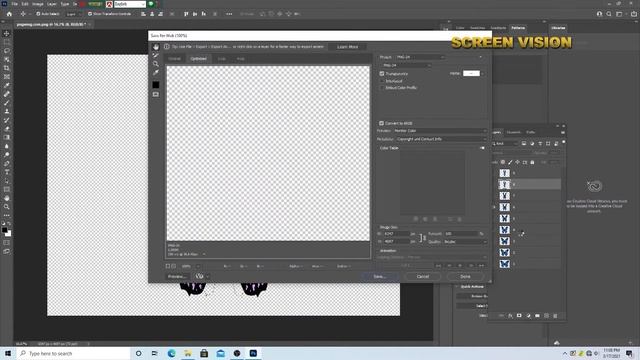The width and height of the screenshot is (640, 360).
Task: Switch to the Original tab
Action: pos(174,59)
